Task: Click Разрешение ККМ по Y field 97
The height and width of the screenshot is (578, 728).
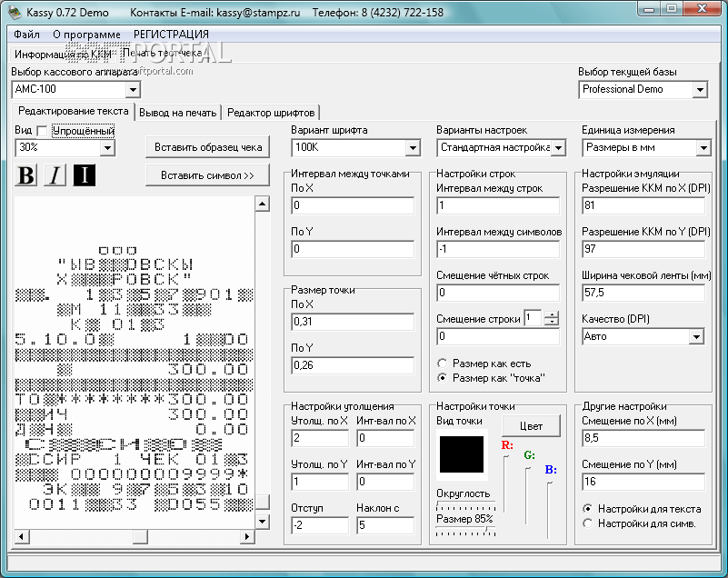Action: 643,249
